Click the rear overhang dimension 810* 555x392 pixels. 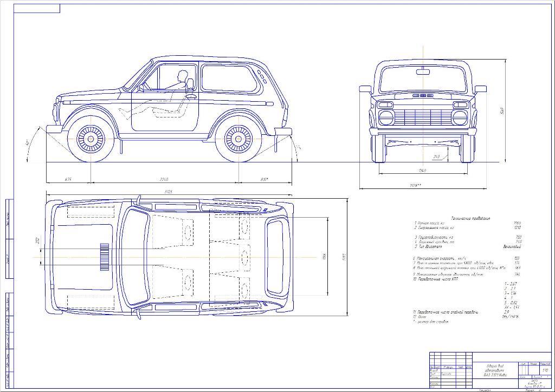[x=264, y=179]
